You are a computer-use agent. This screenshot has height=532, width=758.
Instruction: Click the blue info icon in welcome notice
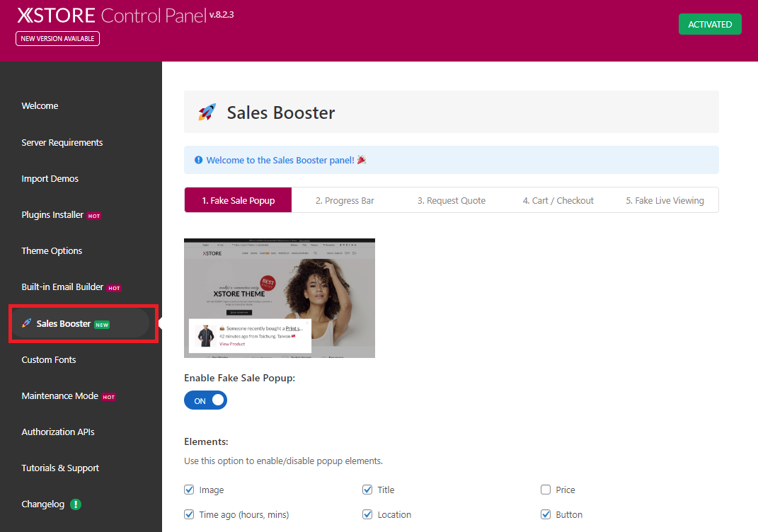(198, 160)
